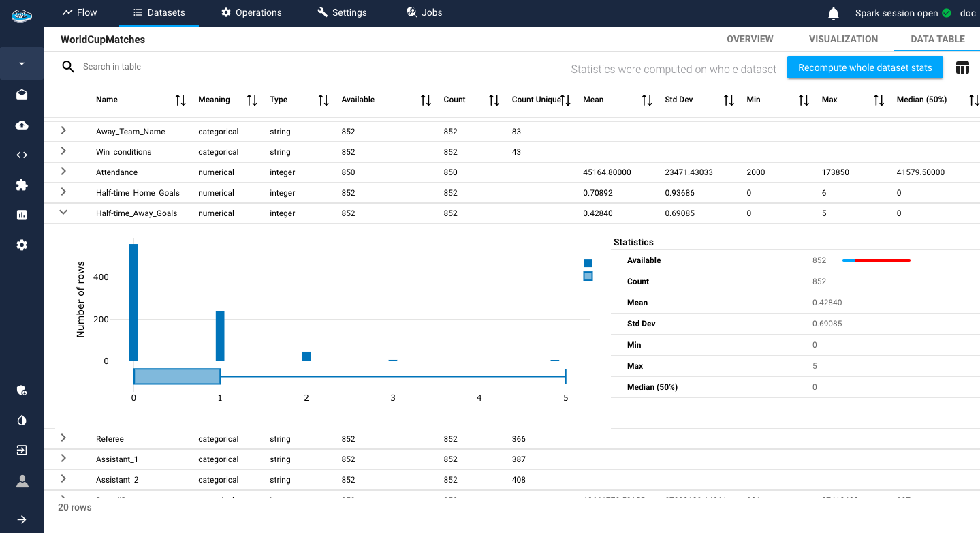
Task: Toggle the dark/light contrast theme icon
Action: coord(22,421)
